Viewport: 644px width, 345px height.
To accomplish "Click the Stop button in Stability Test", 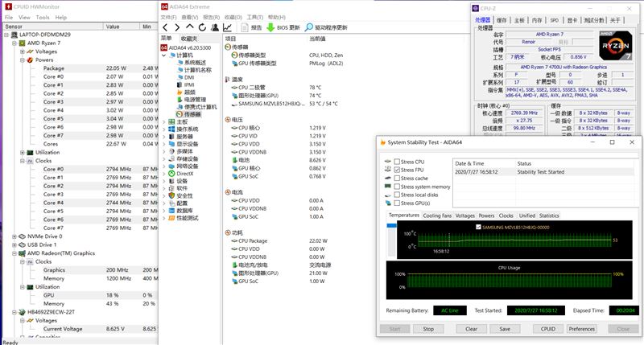I will coord(428,329).
